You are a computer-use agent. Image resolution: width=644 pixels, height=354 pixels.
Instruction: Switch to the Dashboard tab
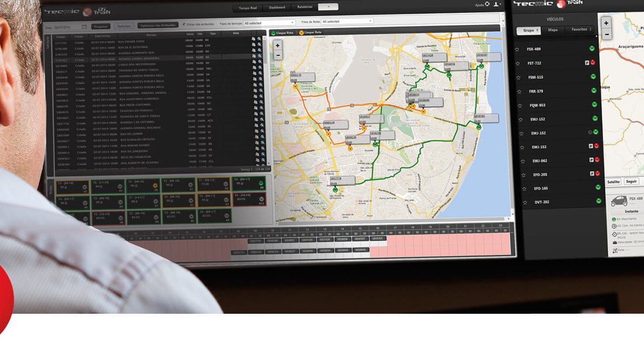coord(277,8)
